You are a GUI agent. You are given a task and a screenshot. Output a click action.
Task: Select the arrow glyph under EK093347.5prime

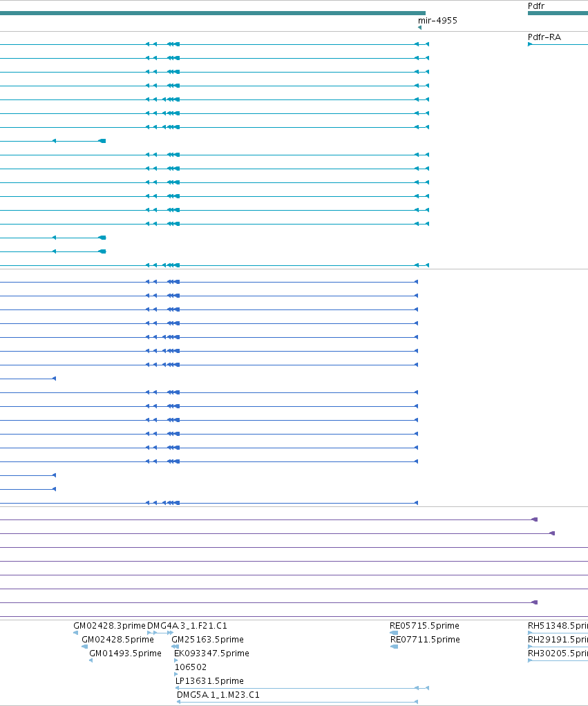point(176,660)
